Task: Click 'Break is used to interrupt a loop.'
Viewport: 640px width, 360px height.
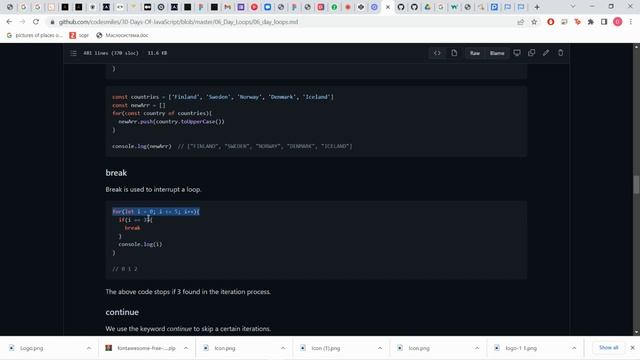Action: pos(153,189)
